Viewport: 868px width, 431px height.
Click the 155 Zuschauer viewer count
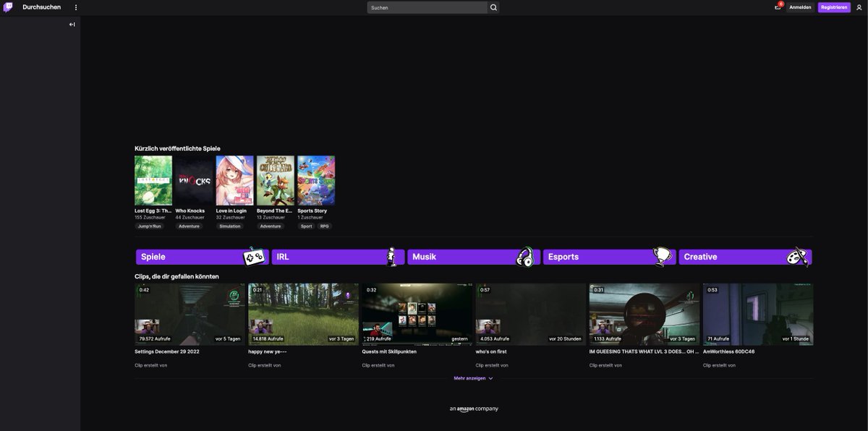148,218
